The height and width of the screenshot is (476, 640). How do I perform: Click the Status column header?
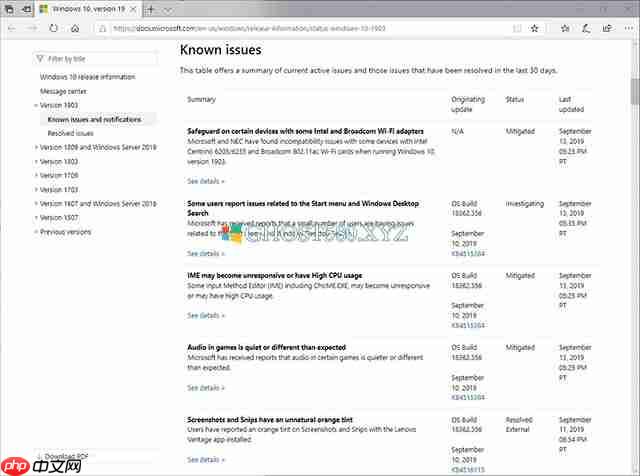(x=514, y=99)
